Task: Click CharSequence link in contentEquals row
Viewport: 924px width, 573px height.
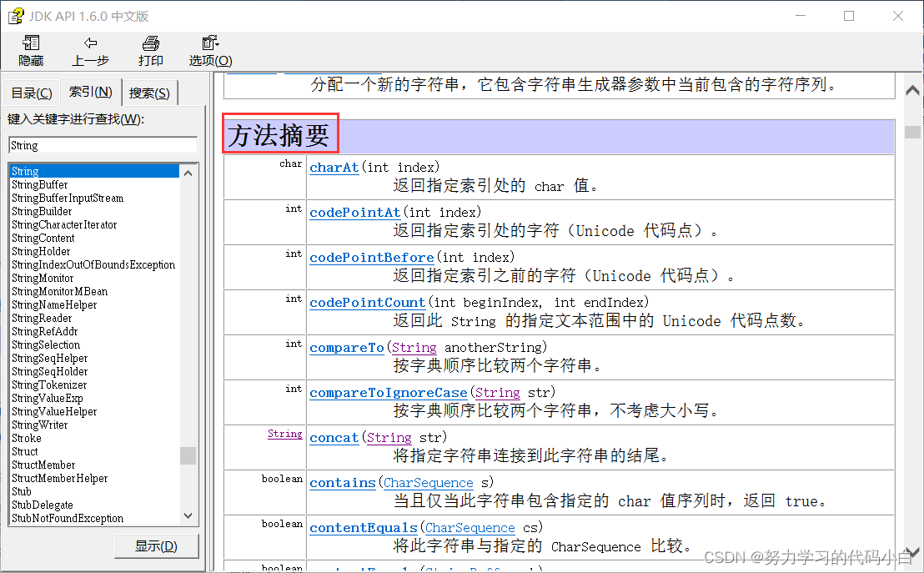Action: click(470, 528)
